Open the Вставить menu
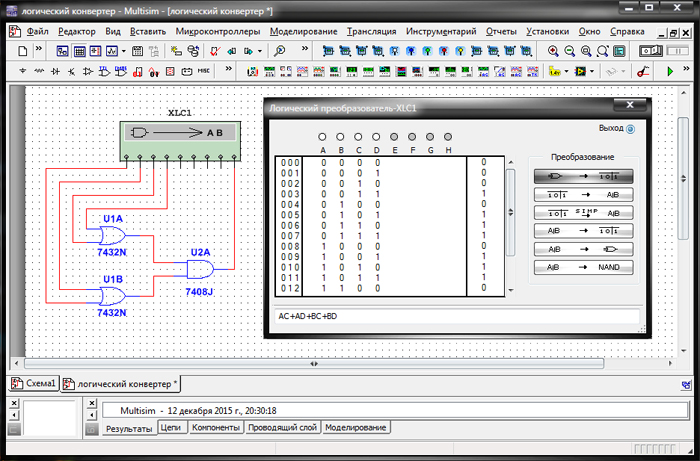 coord(148,31)
